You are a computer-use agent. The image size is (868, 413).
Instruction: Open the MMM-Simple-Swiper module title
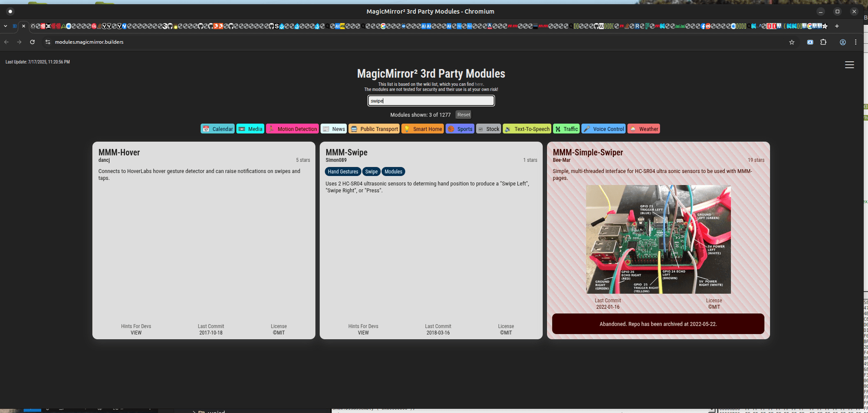coord(588,152)
